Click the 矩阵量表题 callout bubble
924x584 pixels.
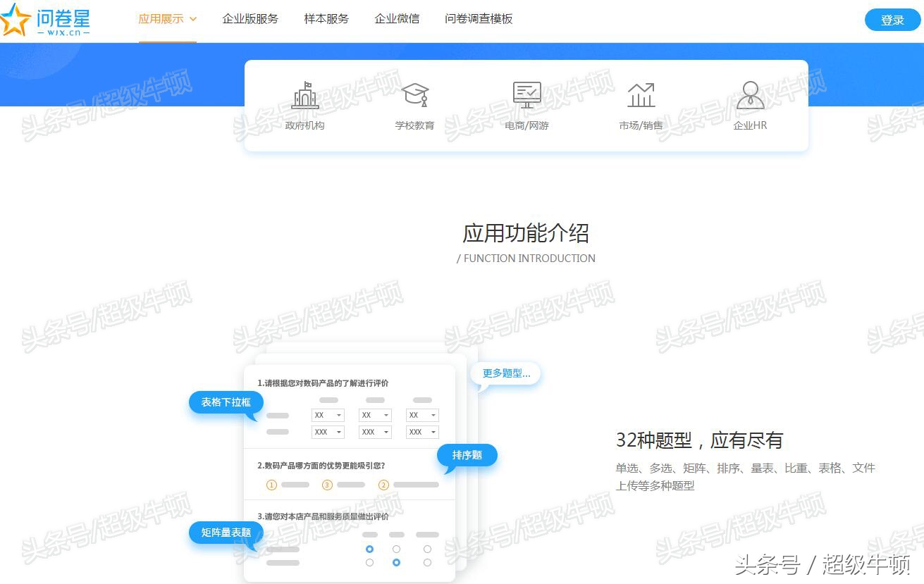coord(226,533)
